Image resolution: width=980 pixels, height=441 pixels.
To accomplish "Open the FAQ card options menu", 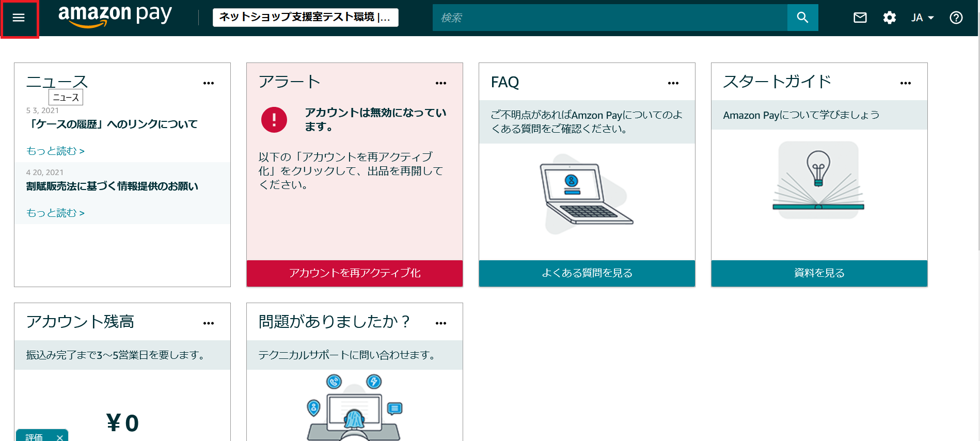I will (673, 83).
